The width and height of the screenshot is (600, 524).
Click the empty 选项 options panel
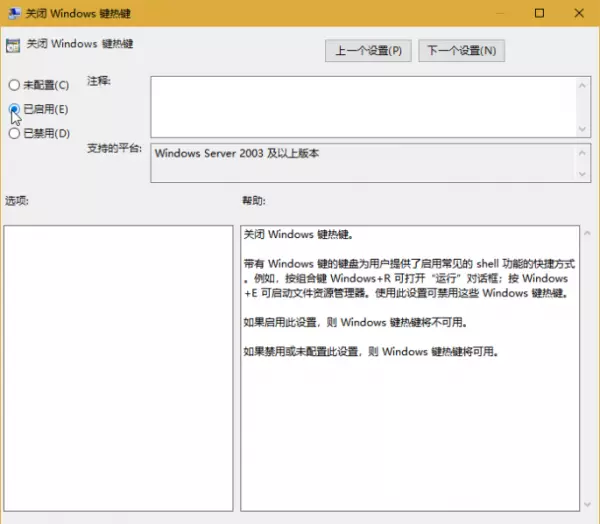[118, 368]
